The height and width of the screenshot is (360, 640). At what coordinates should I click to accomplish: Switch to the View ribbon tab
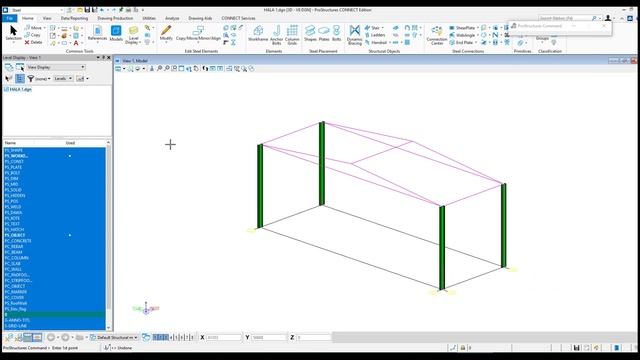47,18
